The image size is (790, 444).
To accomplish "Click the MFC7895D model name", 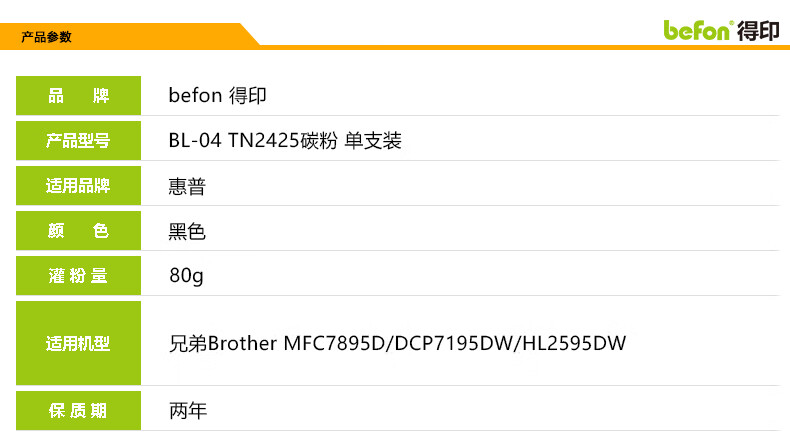I will 335,343.
